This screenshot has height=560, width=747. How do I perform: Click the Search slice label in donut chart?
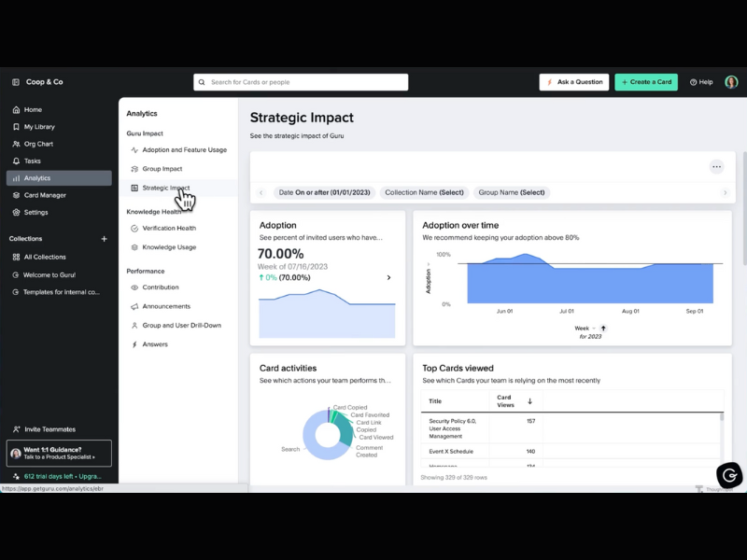pos(290,449)
